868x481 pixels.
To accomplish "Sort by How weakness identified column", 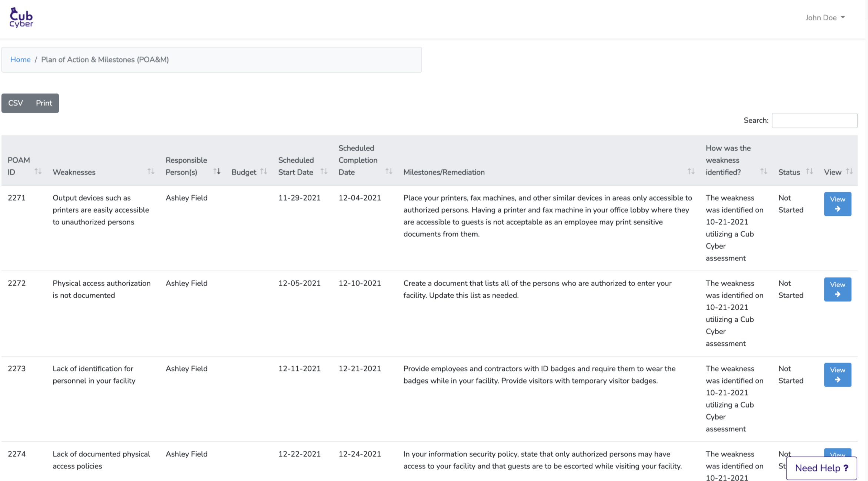I will pyautogui.click(x=764, y=171).
